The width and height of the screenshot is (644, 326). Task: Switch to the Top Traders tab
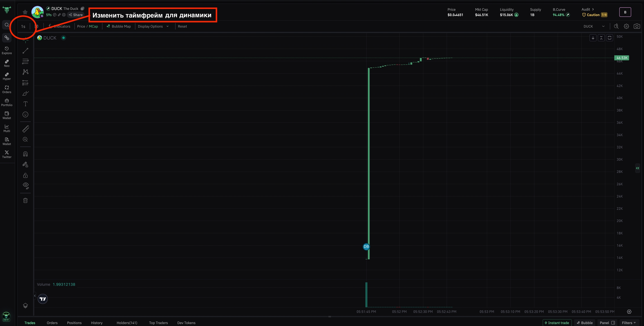pos(158,323)
